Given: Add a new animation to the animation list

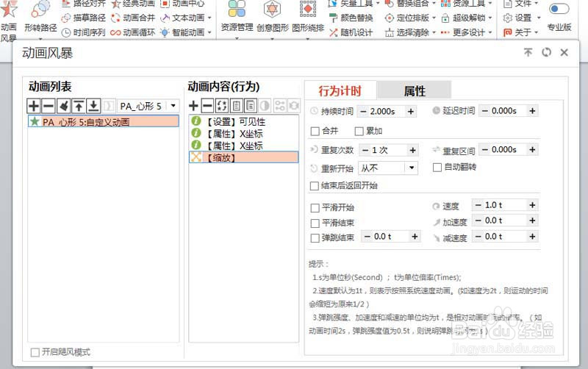Looking at the screenshot, I should (x=34, y=106).
